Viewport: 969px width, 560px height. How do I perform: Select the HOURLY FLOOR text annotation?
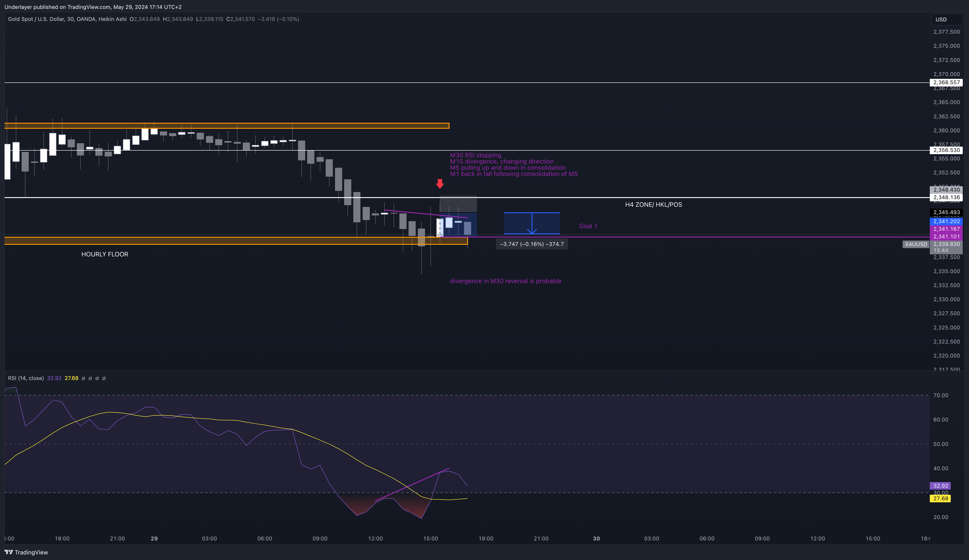click(x=105, y=254)
